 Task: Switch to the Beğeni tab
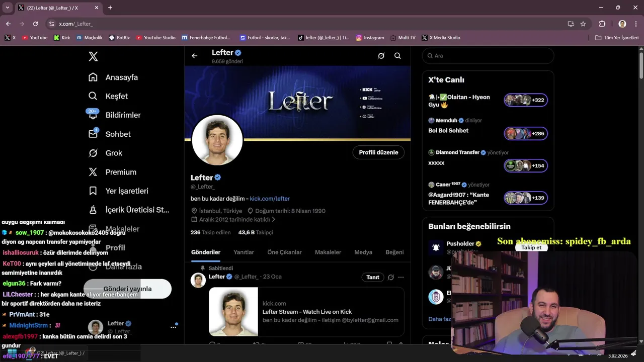394,252
